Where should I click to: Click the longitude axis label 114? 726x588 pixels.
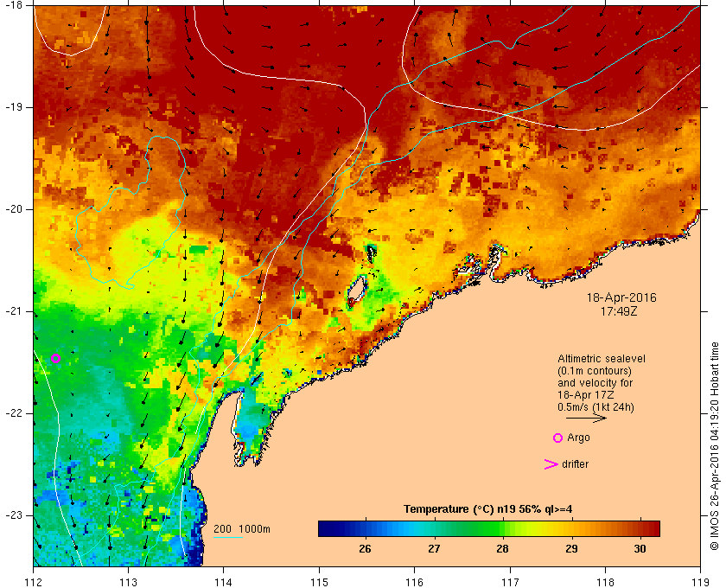pos(224,582)
